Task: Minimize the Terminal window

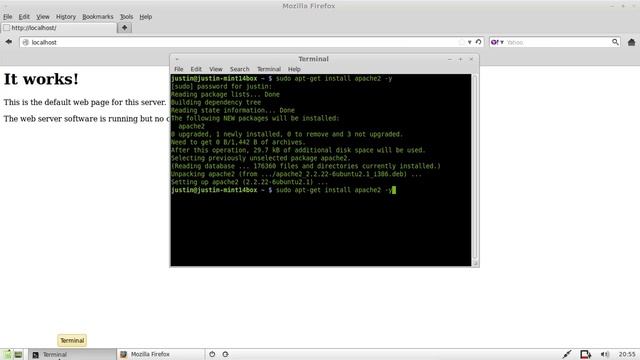Action: click(449, 59)
